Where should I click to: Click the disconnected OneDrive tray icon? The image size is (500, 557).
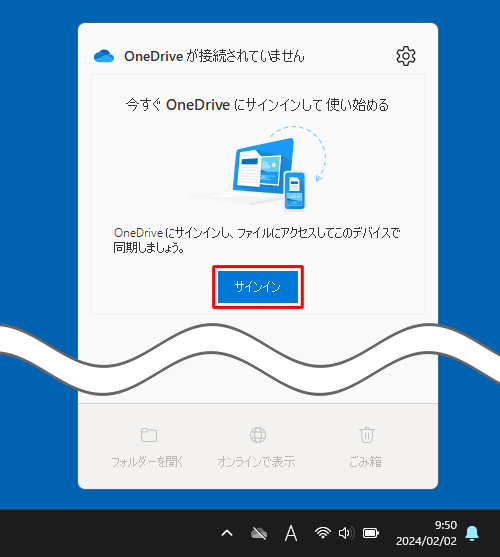click(x=259, y=533)
